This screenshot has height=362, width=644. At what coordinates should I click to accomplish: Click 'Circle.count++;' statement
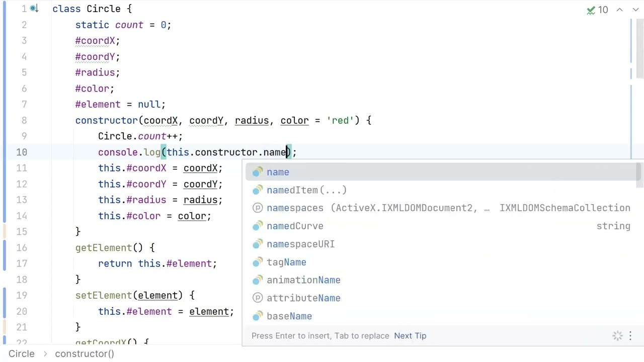click(140, 136)
